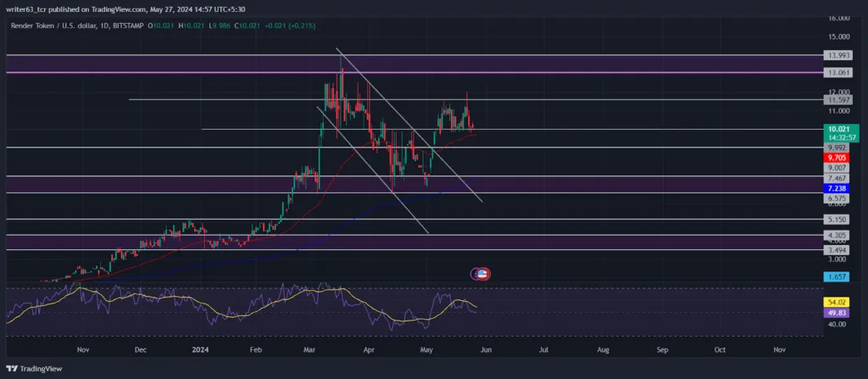Click the TradingView logo at bottom left
868x379 pixels.
click(34, 369)
